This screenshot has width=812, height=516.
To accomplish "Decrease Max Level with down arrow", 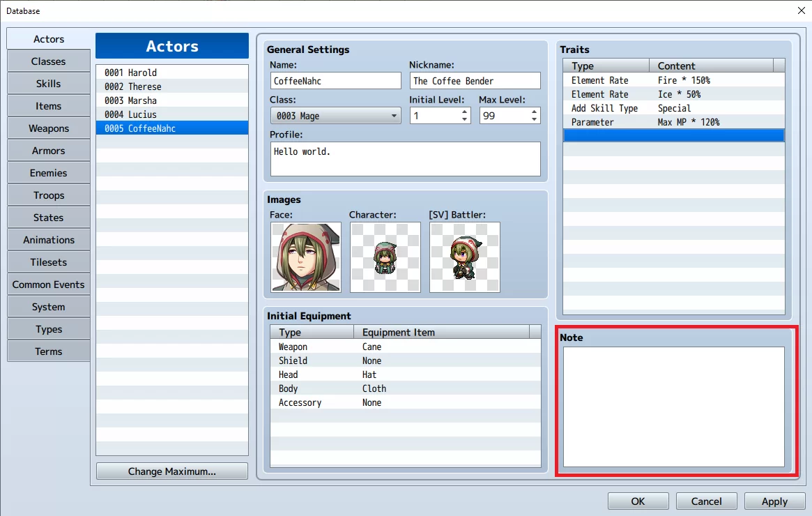I will point(534,120).
